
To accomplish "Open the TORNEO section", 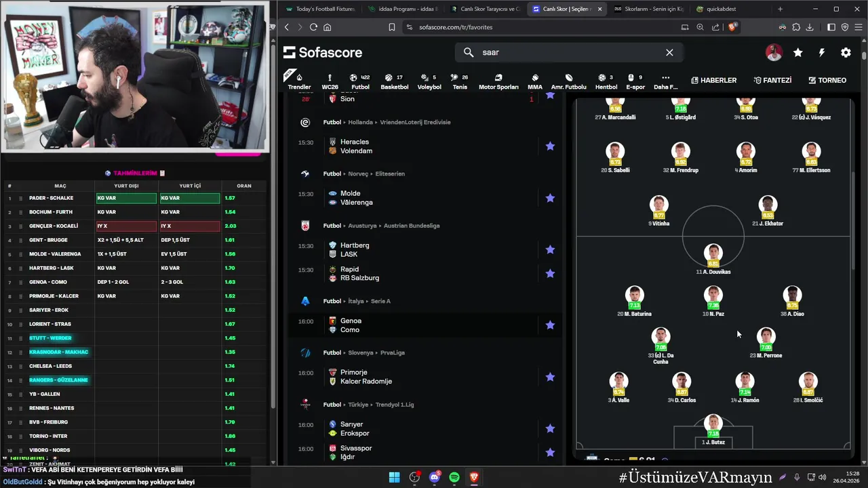I will coord(827,80).
